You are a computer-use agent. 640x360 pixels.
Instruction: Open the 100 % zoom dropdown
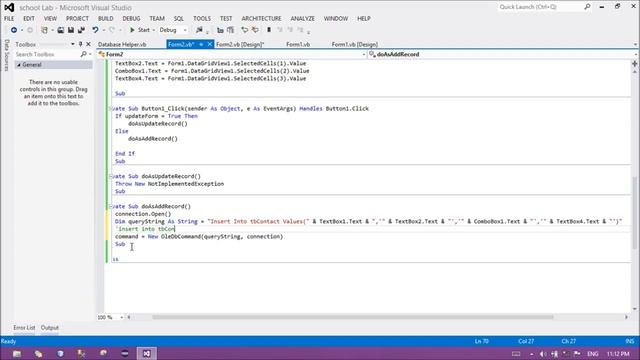122,317
